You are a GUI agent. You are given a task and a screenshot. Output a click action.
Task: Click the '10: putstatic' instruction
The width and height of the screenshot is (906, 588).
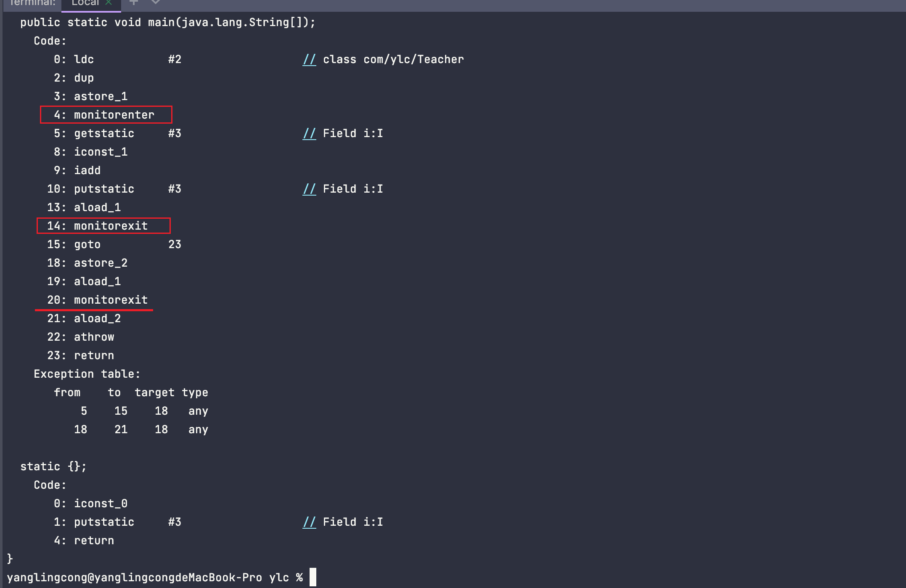pyautogui.click(x=90, y=189)
